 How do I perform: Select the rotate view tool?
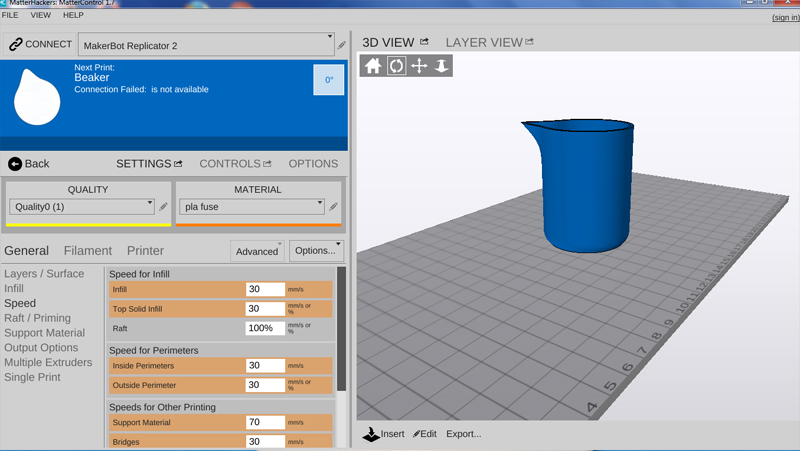point(396,66)
